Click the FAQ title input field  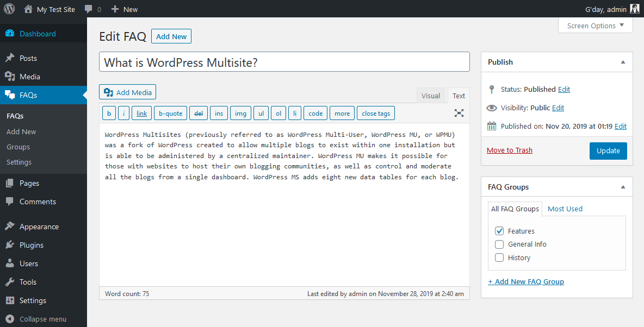pyautogui.click(x=284, y=61)
